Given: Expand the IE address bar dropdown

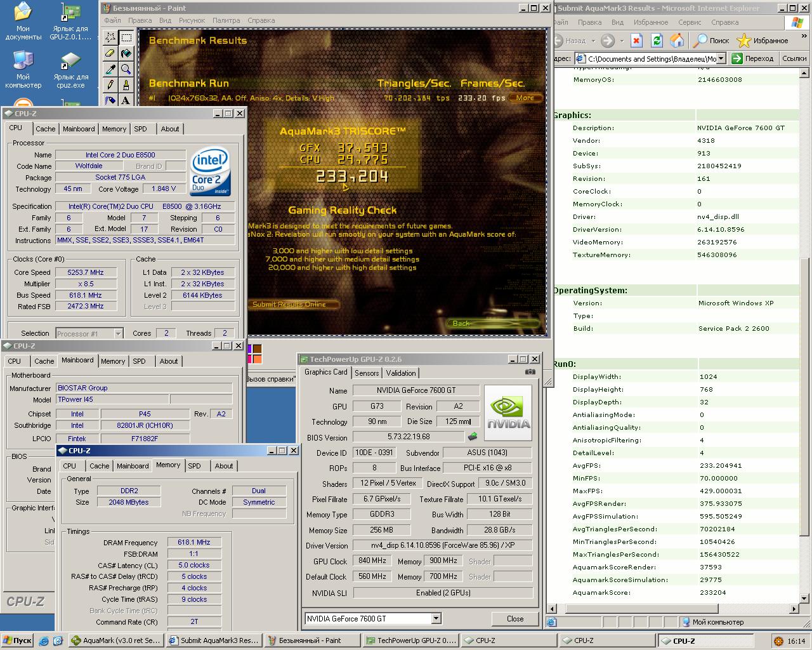Looking at the screenshot, I should point(721,58).
